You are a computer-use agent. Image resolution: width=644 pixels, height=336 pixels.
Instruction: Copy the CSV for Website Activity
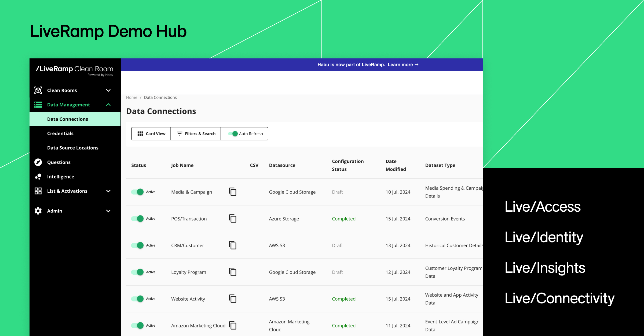232,299
